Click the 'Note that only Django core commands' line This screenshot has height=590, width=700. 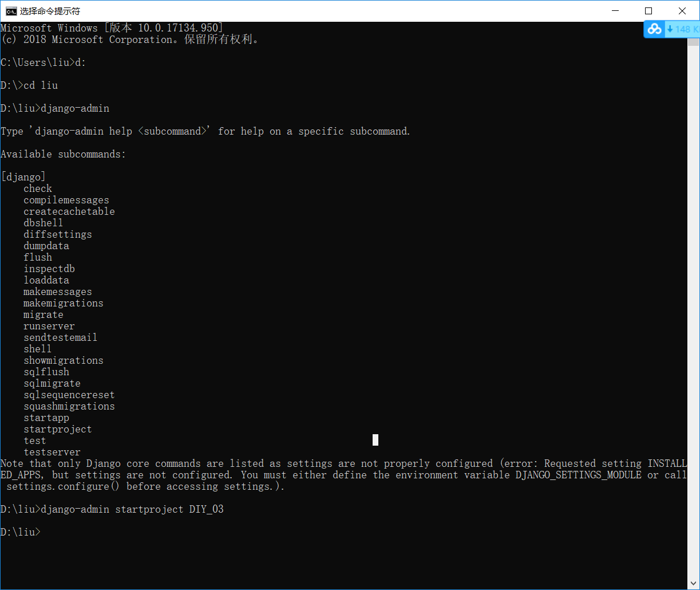point(343,463)
